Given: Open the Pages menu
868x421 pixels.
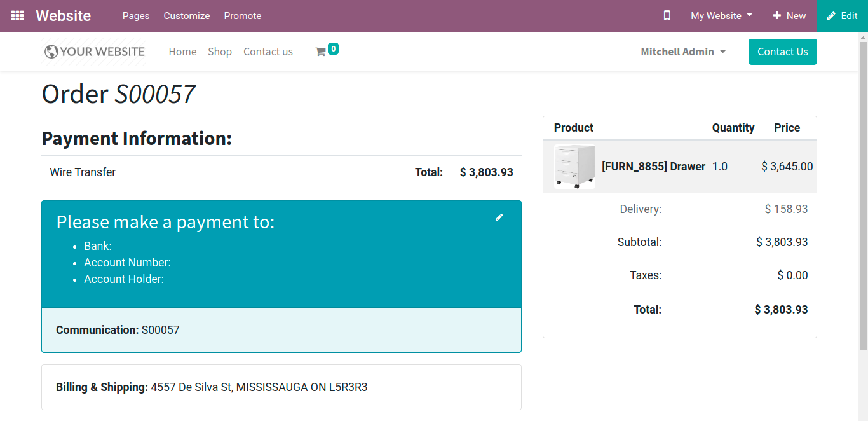Looking at the screenshot, I should click(x=136, y=16).
